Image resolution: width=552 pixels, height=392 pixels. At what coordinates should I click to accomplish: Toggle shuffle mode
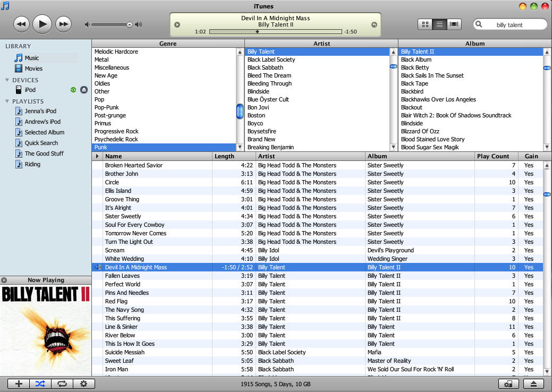40,384
